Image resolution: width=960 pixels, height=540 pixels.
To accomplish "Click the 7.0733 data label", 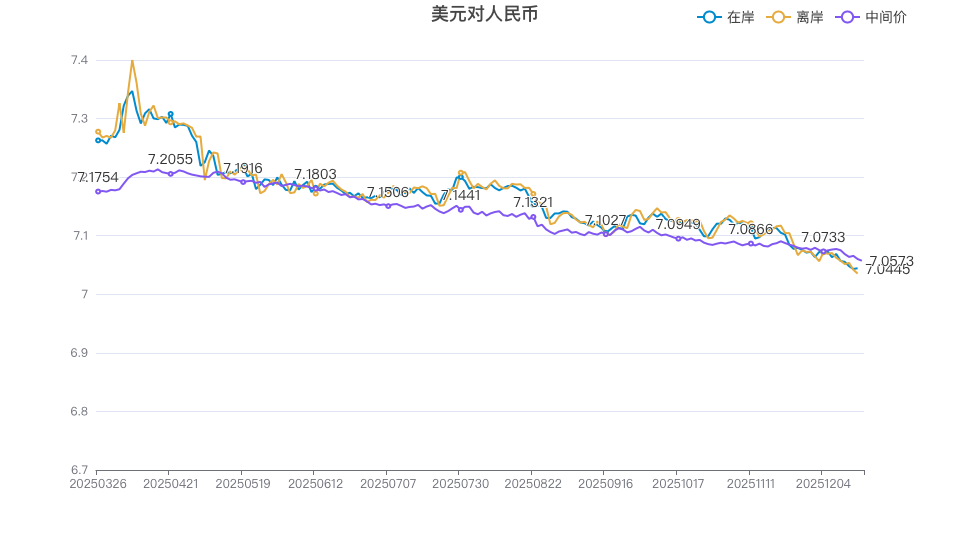I will [x=823, y=237].
